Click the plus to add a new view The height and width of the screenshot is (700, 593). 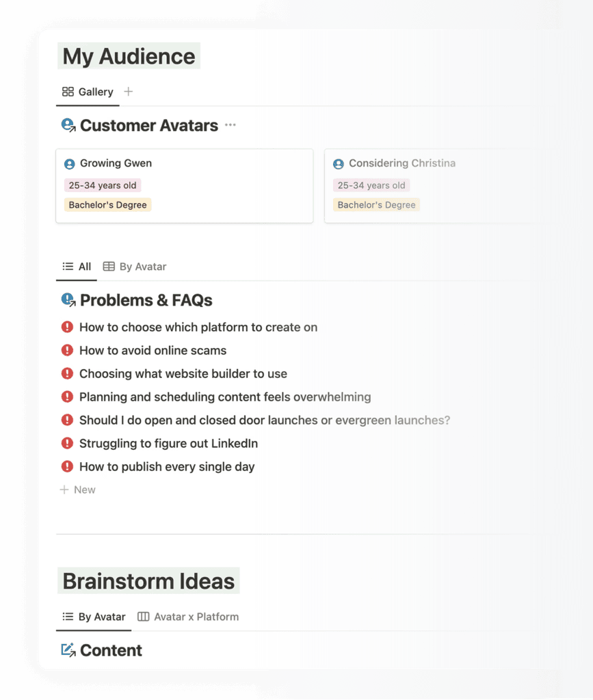coord(127,90)
